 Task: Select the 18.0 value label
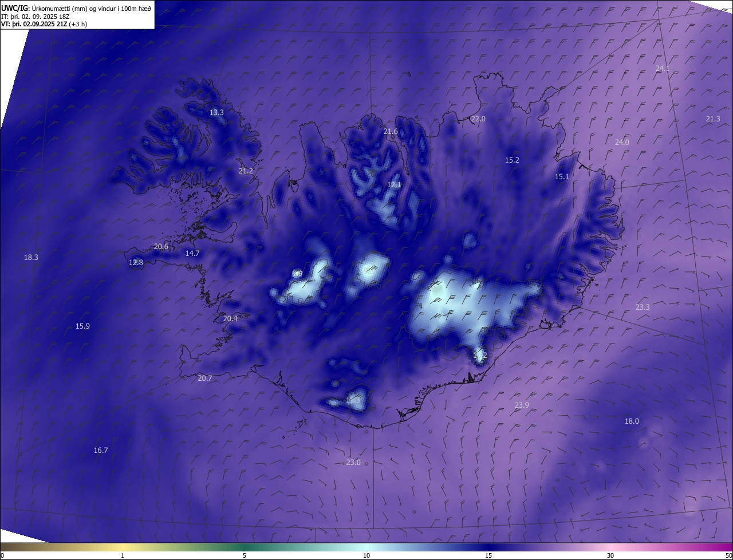632,421
